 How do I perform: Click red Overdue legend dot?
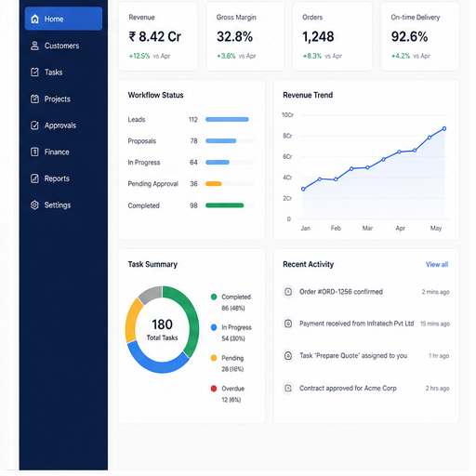click(214, 389)
